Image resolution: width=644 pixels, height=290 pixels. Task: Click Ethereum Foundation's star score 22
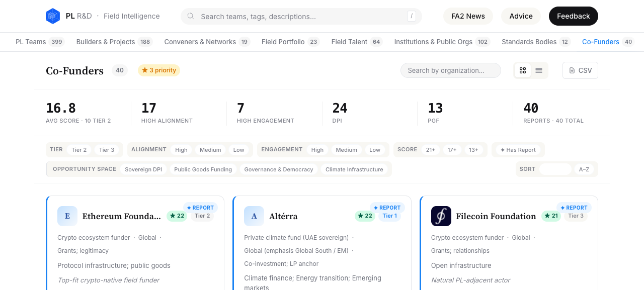(177, 216)
